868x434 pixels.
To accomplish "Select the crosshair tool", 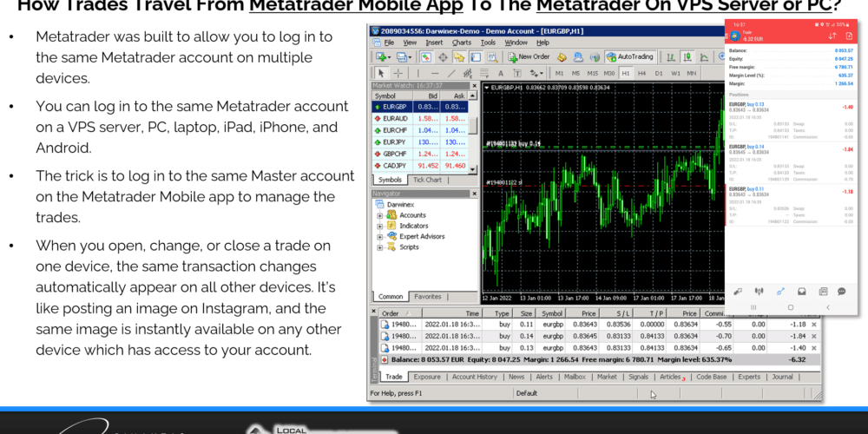I will point(398,73).
